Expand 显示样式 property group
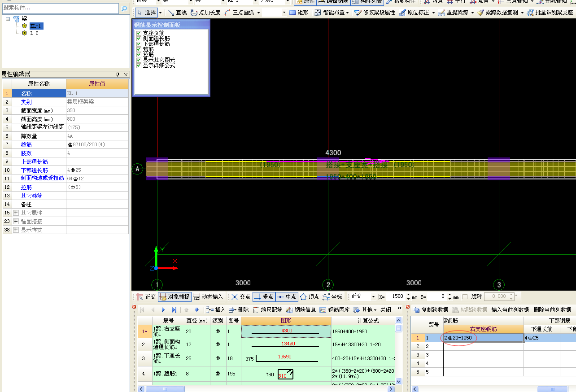 pyautogui.click(x=16, y=230)
